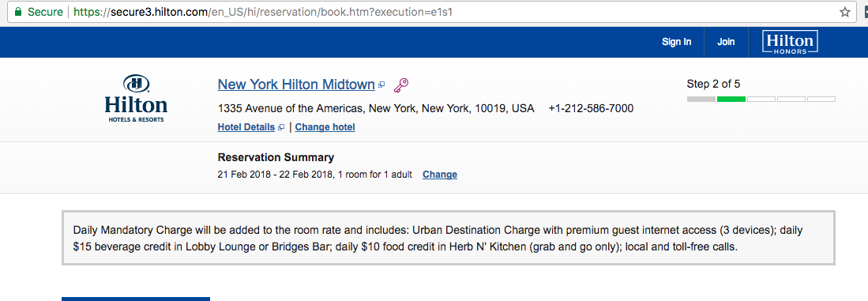Click the third empty progress step segment

(761, 99)
